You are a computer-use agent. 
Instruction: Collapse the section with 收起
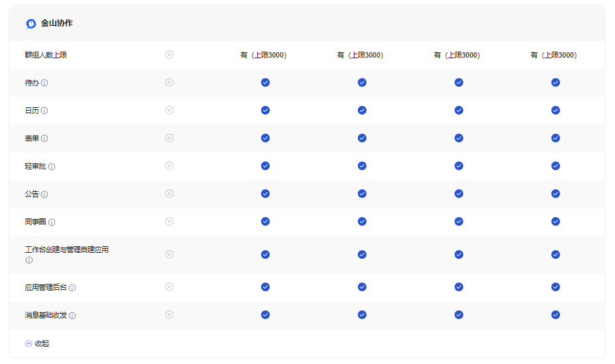pyautogui.click(x=37, y=343)
